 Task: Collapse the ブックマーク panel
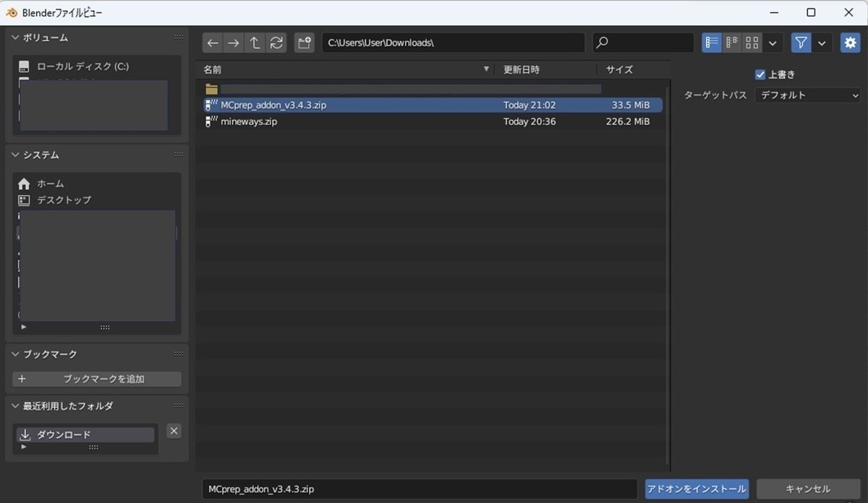15,354
